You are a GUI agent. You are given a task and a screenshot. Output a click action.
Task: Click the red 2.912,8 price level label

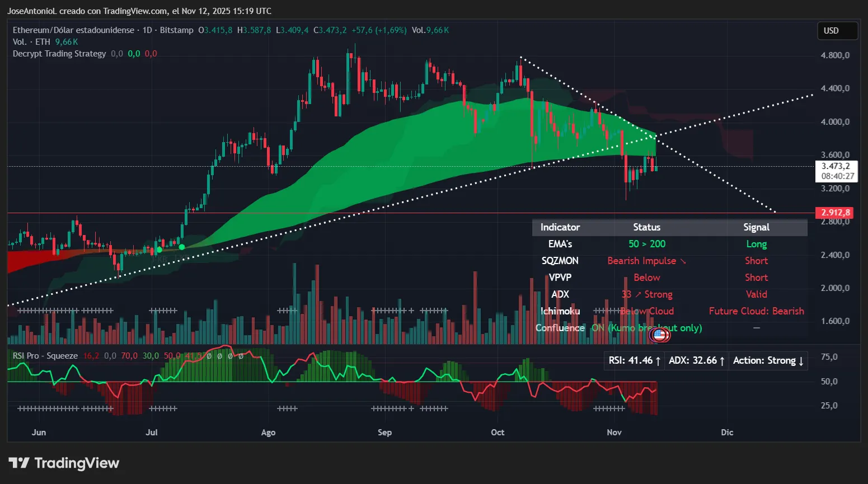835,212
